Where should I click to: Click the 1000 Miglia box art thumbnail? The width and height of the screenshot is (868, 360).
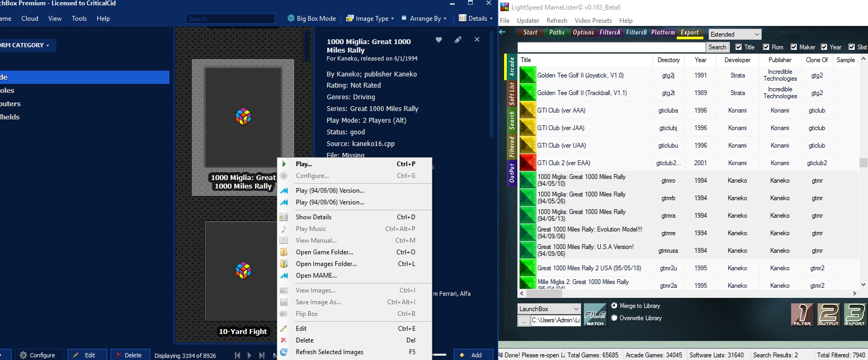pos(243,117)
